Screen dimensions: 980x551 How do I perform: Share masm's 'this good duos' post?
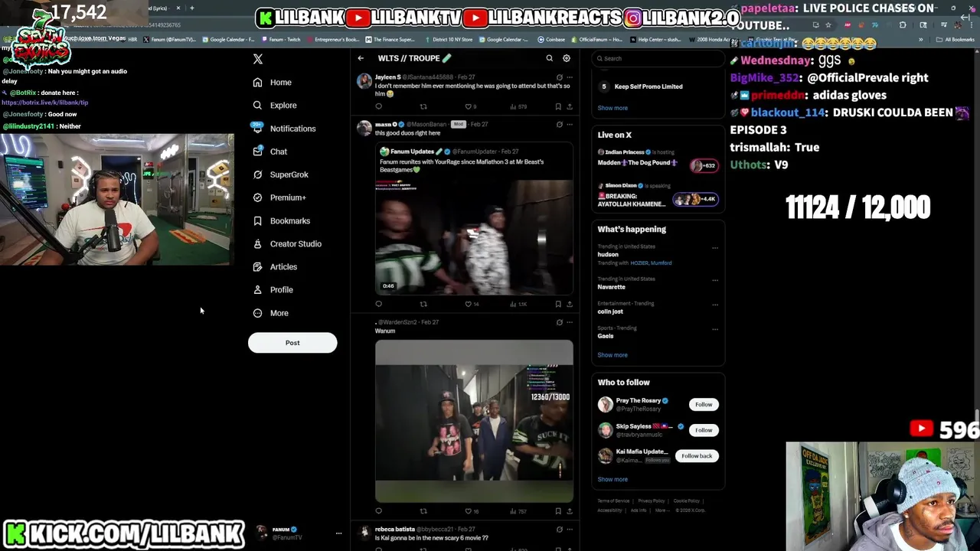click(x=569, y=304)
